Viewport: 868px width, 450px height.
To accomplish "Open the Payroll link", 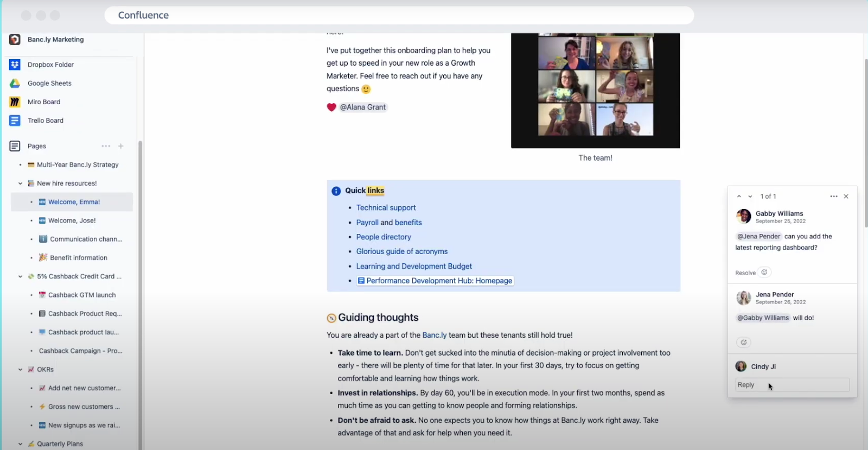I will (x=367, y=223).
